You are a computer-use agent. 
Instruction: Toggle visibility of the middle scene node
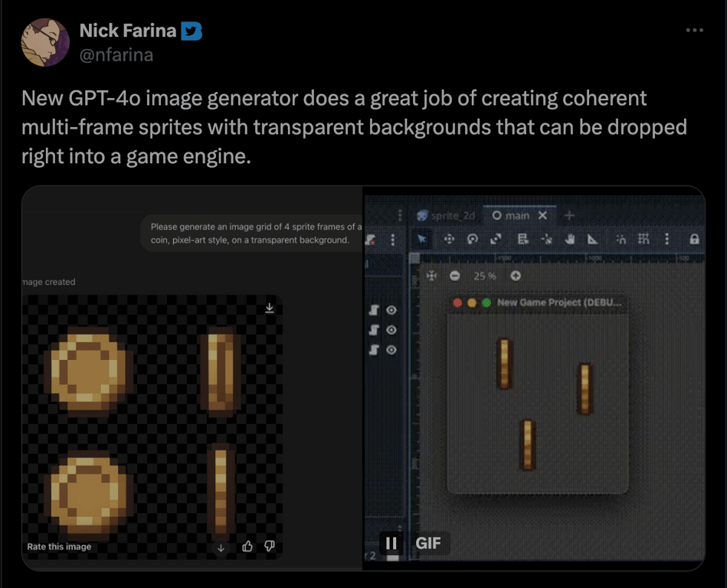click(391, 330)
